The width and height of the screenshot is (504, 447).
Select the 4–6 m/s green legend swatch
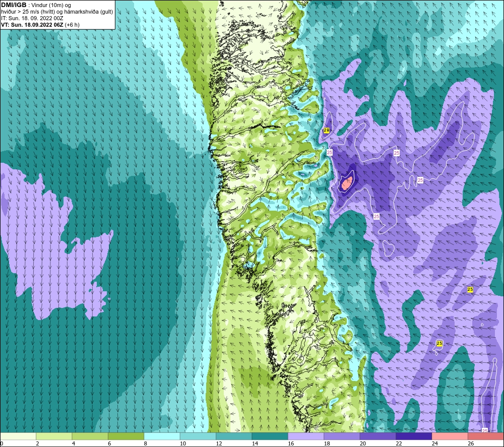click(x=90, y=436)
